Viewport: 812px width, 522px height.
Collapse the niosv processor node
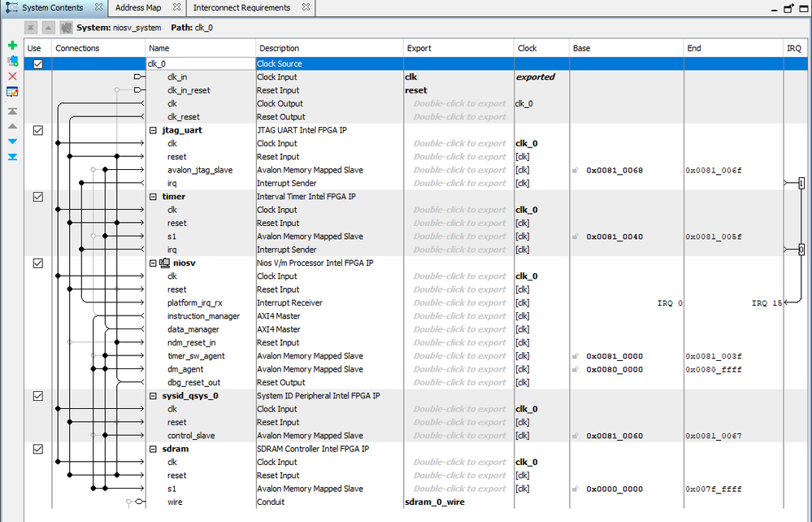point(154,263)
